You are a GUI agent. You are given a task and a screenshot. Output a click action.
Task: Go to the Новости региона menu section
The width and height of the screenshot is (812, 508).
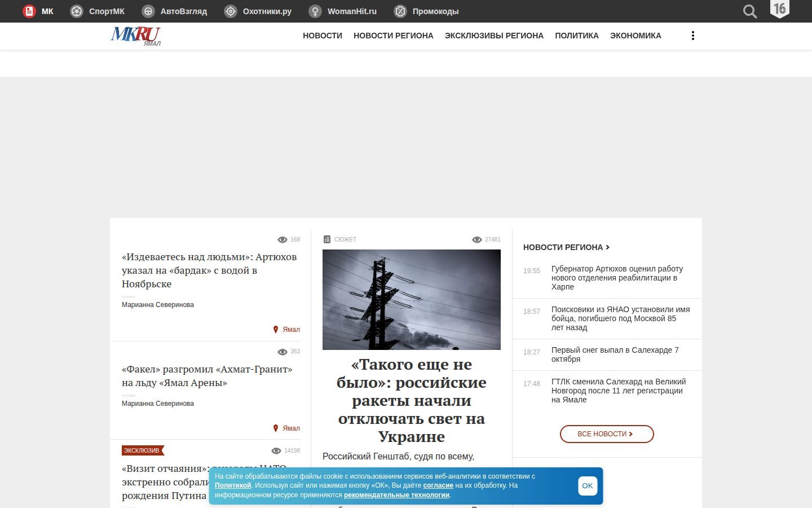point(394,36)
